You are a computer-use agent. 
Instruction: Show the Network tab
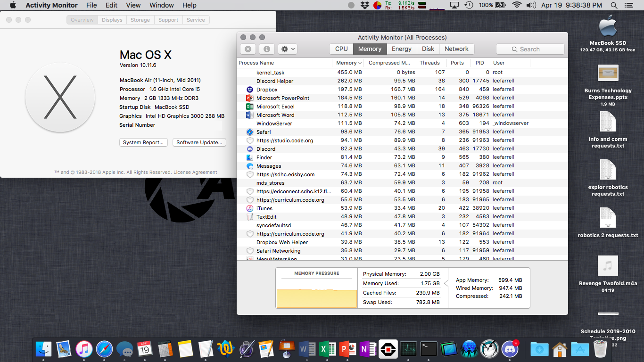[x=456, y=49]
